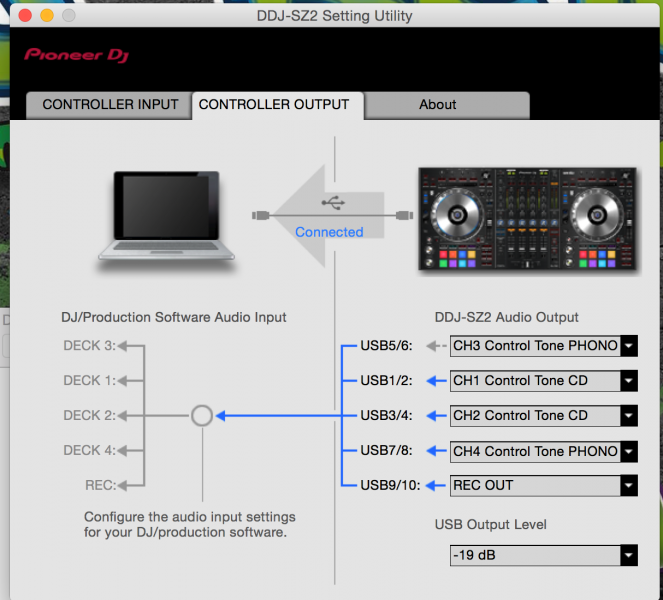This screenshot has width=663, height=600.
Task: Click the blue arrow beside USB7/8
Action: [436, 451]
